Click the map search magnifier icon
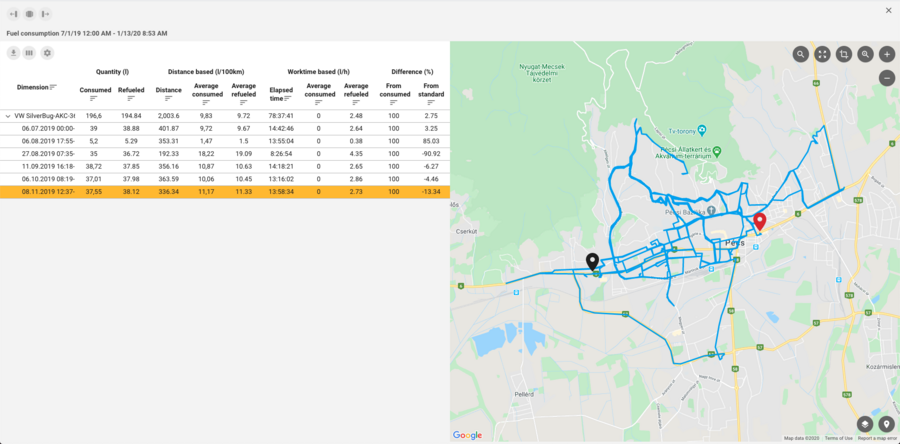The width and height of the screenshot is (900, 444). [801, 55]
